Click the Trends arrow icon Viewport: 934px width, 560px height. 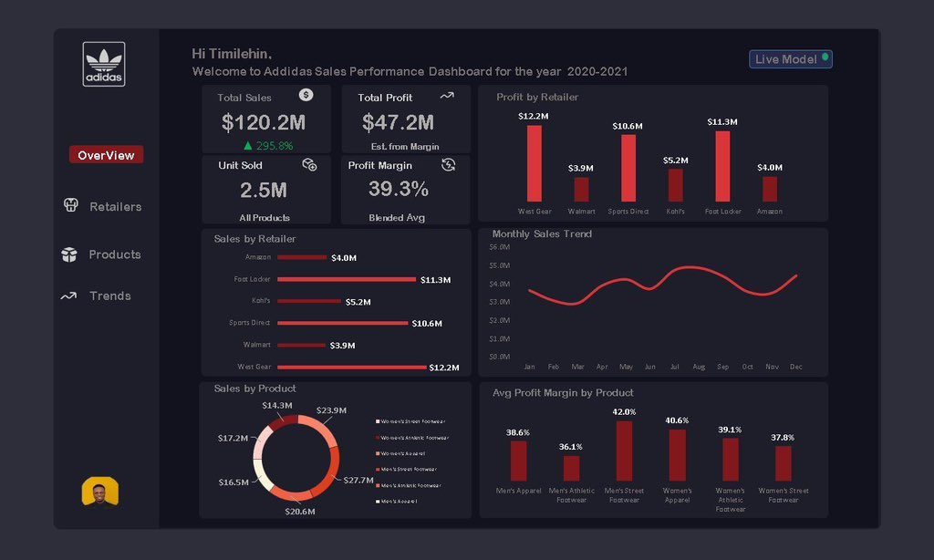[68, 296]
